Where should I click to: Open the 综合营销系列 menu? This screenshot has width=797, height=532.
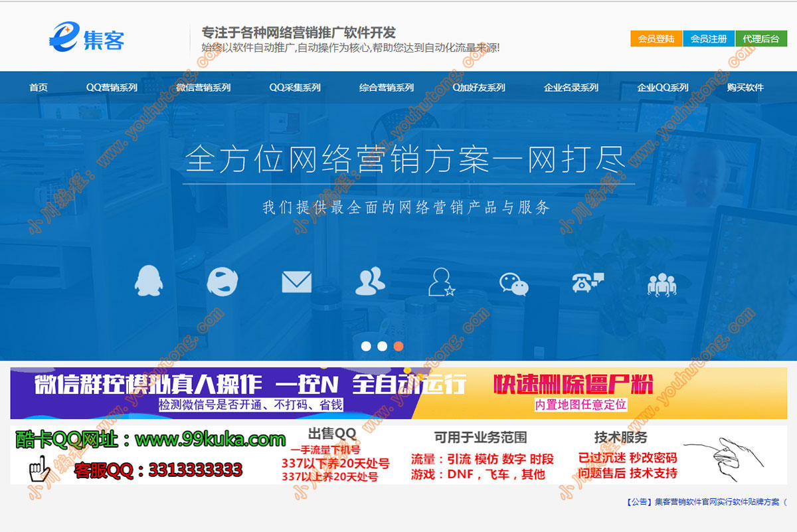click(387, 88)
